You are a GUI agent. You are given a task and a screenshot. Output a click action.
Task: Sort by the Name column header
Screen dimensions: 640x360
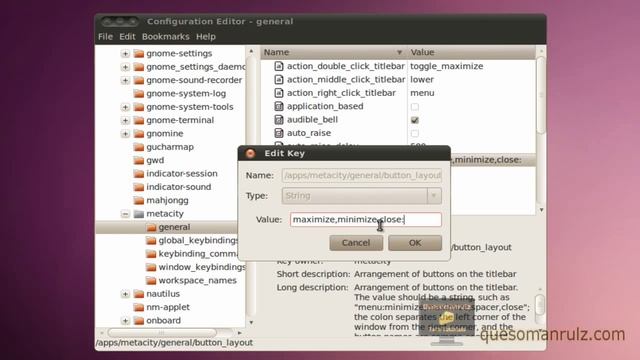click(x=333, y=52)
